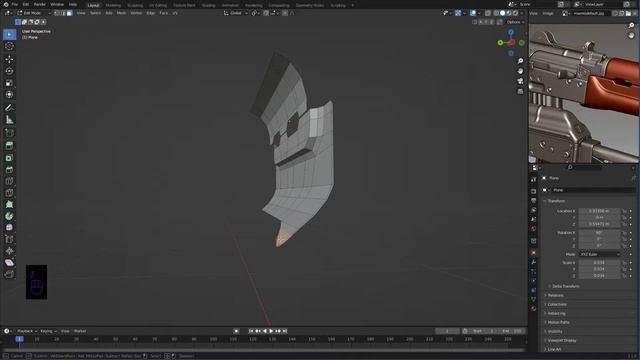Select the Smooth tool
Viewport: 640px width, 360px height.
point(9,228)
